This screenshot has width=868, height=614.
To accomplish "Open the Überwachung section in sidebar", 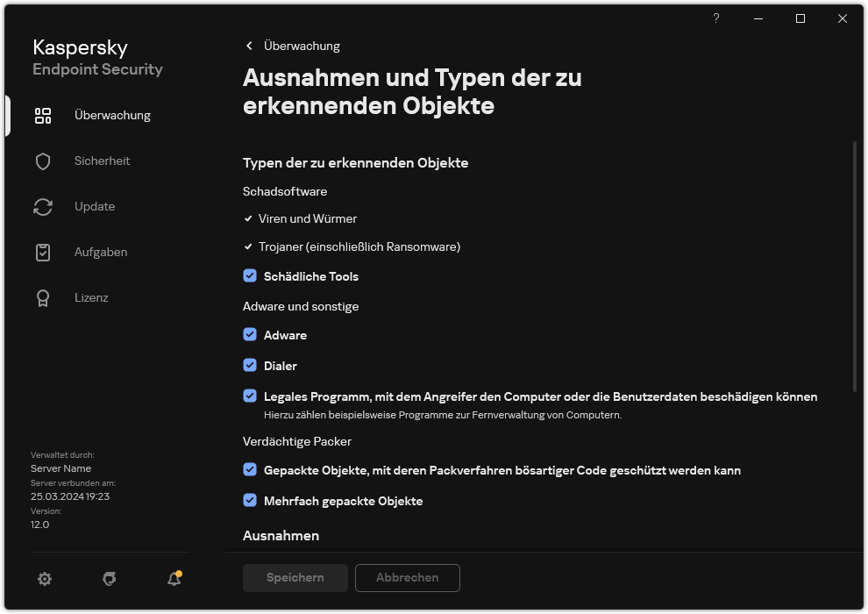I will pyautogui.click(x=112, y=115).
